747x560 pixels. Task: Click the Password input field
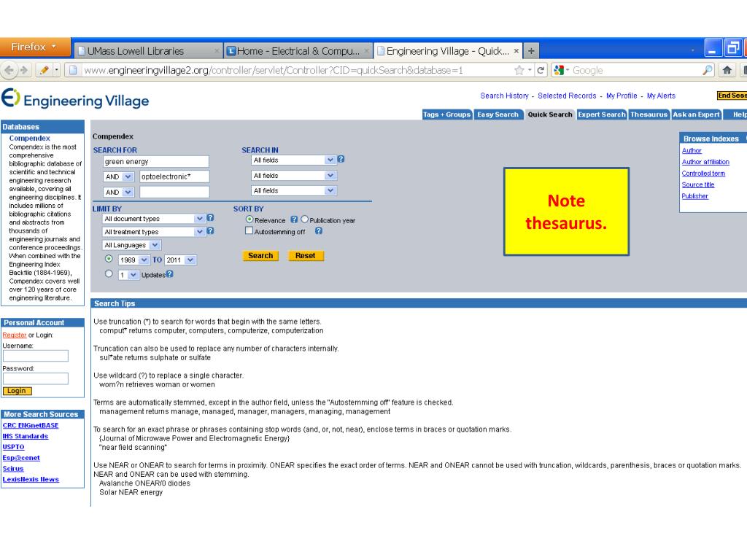(x=36, y=378)
